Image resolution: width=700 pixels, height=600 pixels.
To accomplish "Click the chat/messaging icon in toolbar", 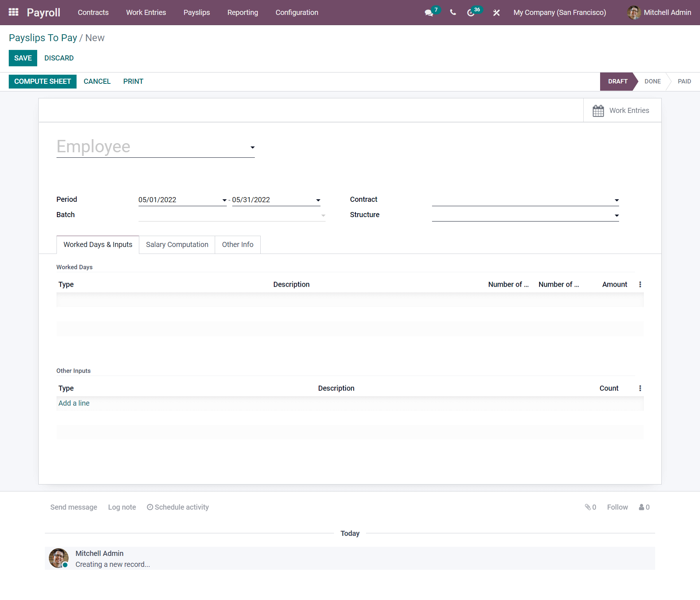I will click(429, 12).
